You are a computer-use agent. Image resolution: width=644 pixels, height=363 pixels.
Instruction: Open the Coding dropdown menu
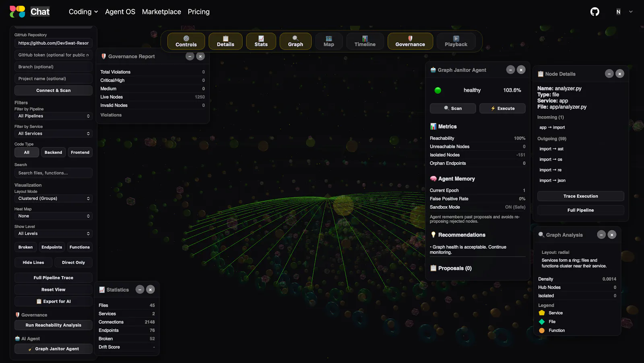[x=83, y=12]
